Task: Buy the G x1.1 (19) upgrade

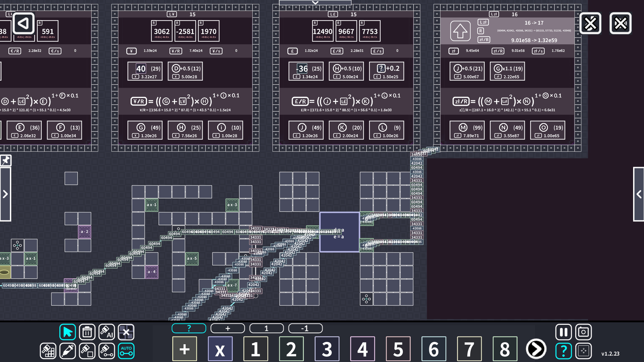Action: tap(507, 71)
